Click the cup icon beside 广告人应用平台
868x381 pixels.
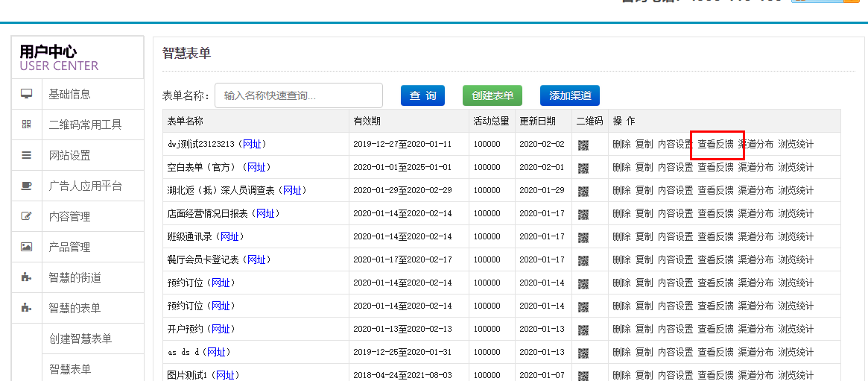(27, 186)
